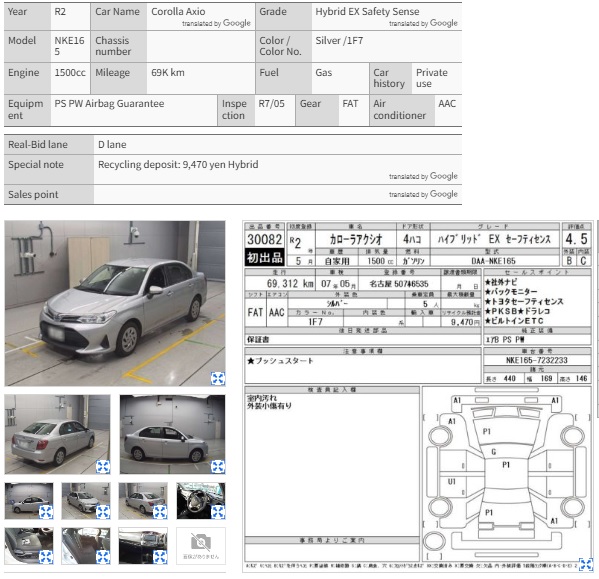This screenshot has height=579, width=599.
Task: Click the inspection value 'R7/05'
Action: tap(271, 104)
